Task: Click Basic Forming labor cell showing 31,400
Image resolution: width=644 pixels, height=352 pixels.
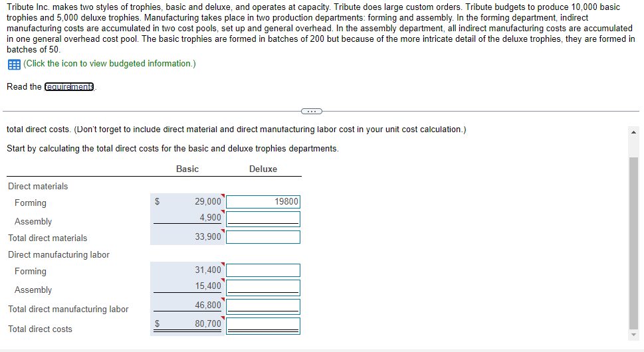Action: (x=207, y=270)
